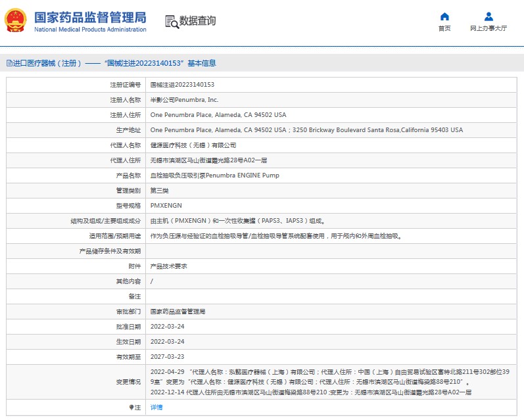
Task: Click the lightbulb icon beside 注
Action: point(131,408)
